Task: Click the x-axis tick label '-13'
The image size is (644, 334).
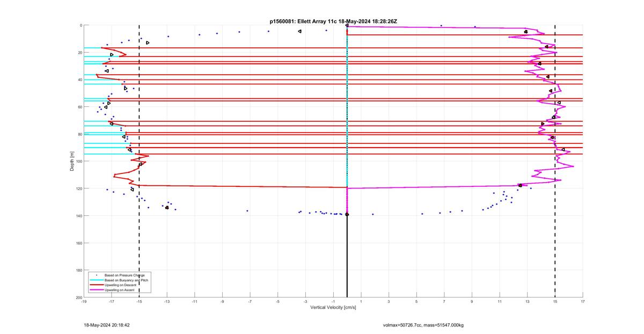Action: point(167,302)
